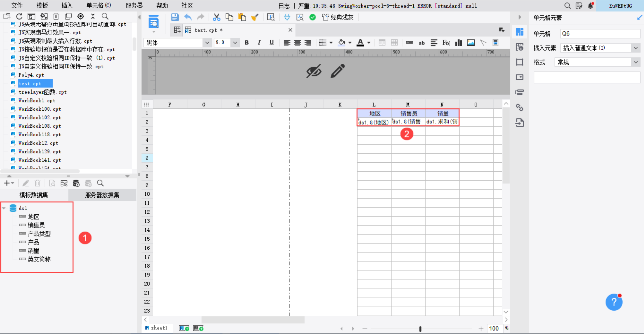Click the format painter brush icon
Screen dimensions: 644x334
tap(255, 17)
